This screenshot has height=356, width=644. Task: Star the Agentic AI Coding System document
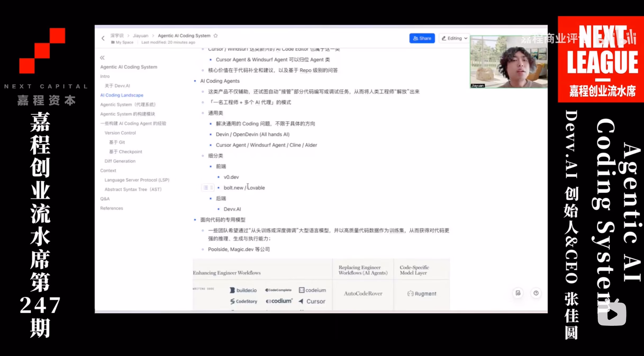coord(216,35)
